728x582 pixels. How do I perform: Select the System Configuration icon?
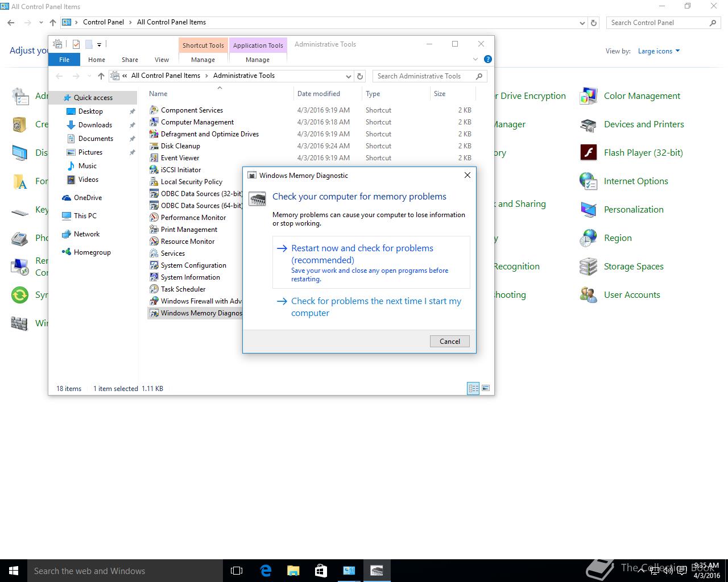click(154, 265)
